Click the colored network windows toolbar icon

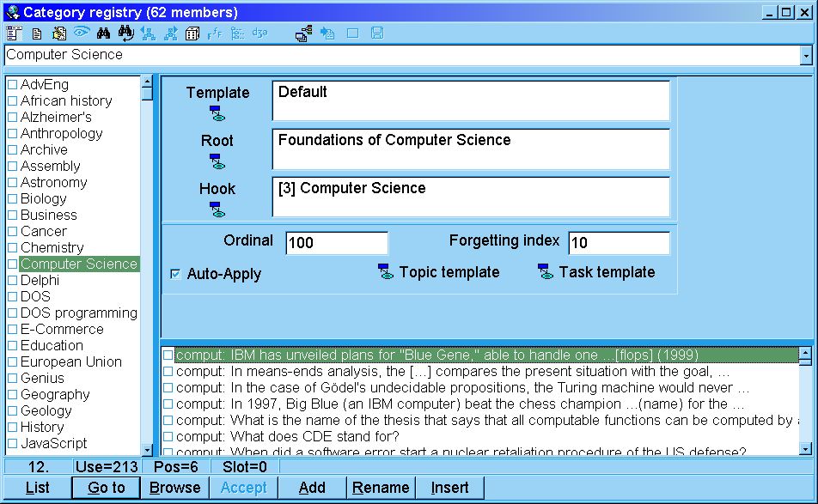click(x=303, y=33)
